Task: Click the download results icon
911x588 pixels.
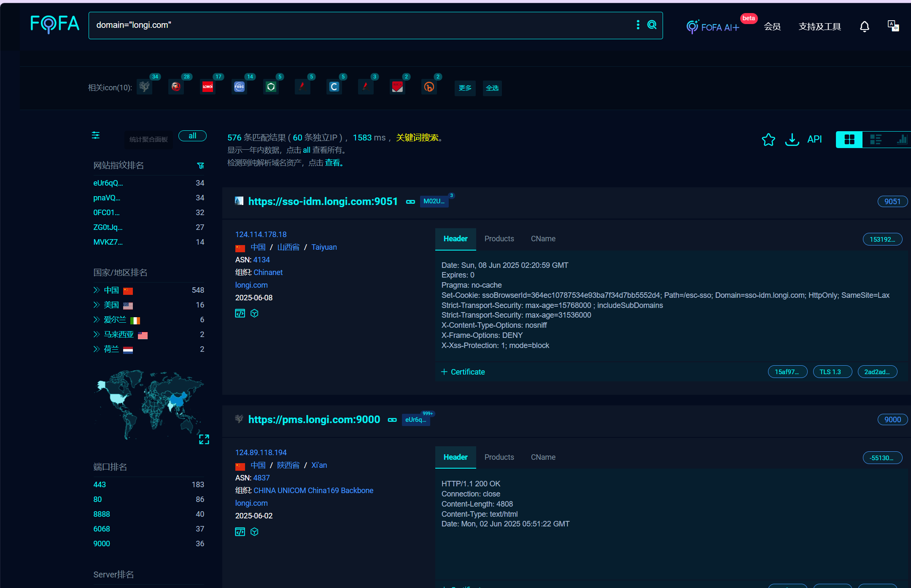Action: click(x=792, y=140)
